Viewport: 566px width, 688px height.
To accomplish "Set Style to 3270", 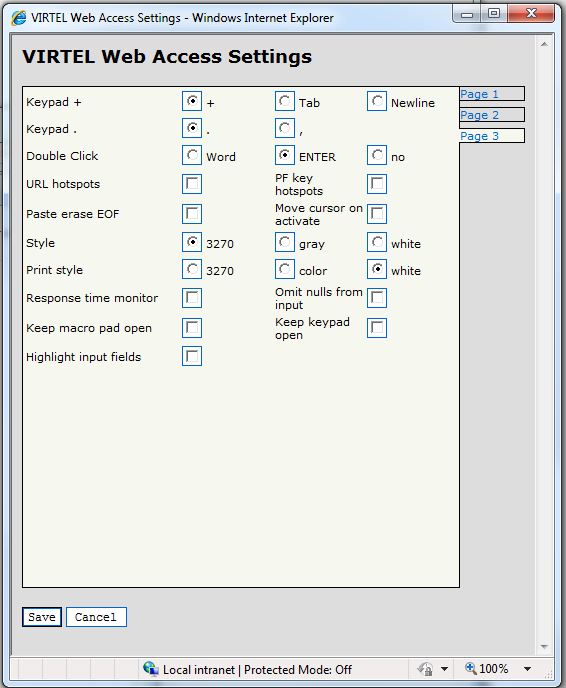I will [192, 242].
